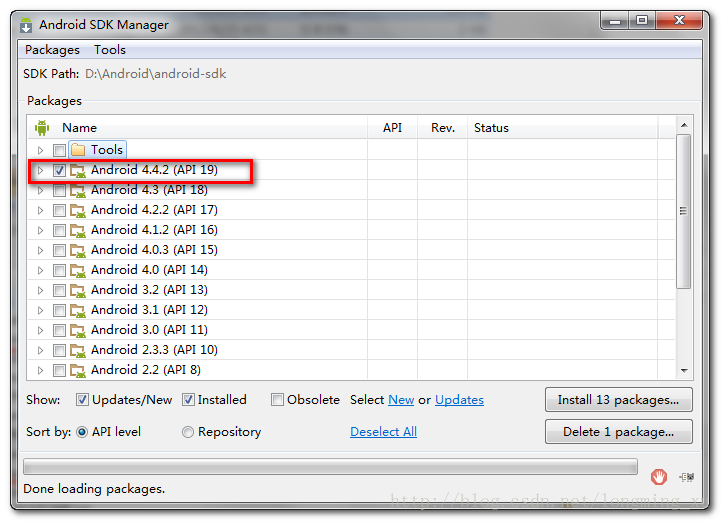
Task: Click the New selection link
Action: point(401,400)
